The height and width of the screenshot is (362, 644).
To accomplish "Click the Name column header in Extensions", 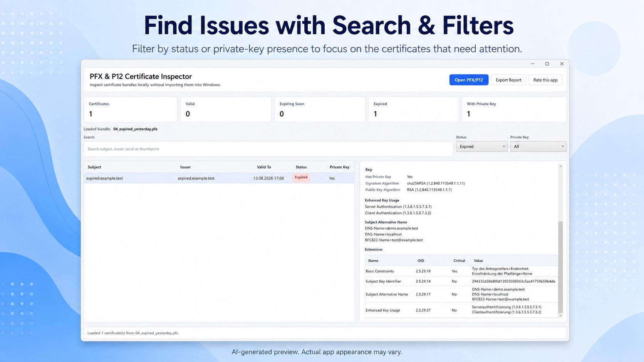I will [373, 260].
